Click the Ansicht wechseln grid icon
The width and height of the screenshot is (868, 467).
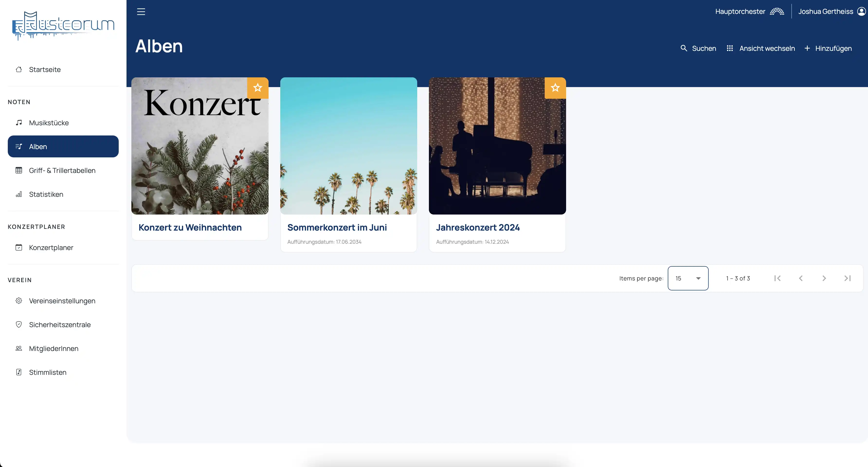(730, 48)
